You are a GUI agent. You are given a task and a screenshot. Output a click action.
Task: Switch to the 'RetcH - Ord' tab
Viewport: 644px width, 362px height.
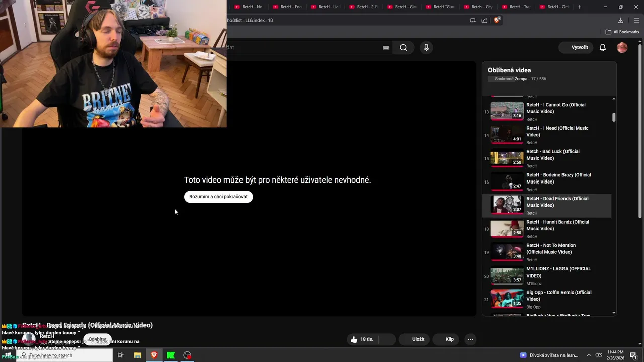point(555,7)
